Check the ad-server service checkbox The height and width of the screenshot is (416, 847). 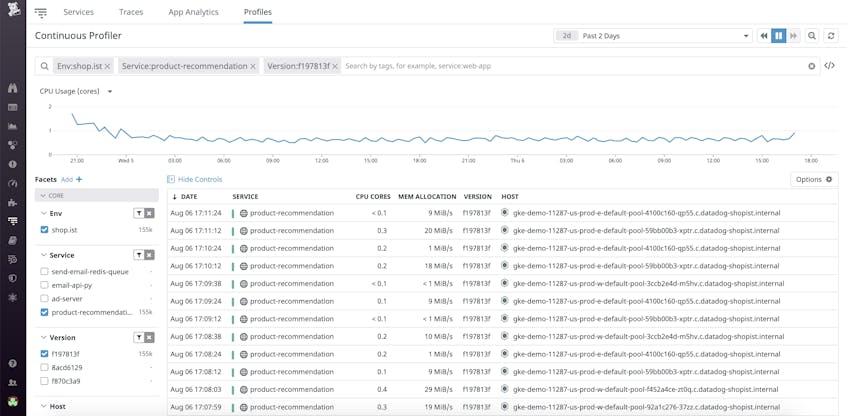[45, 299]
